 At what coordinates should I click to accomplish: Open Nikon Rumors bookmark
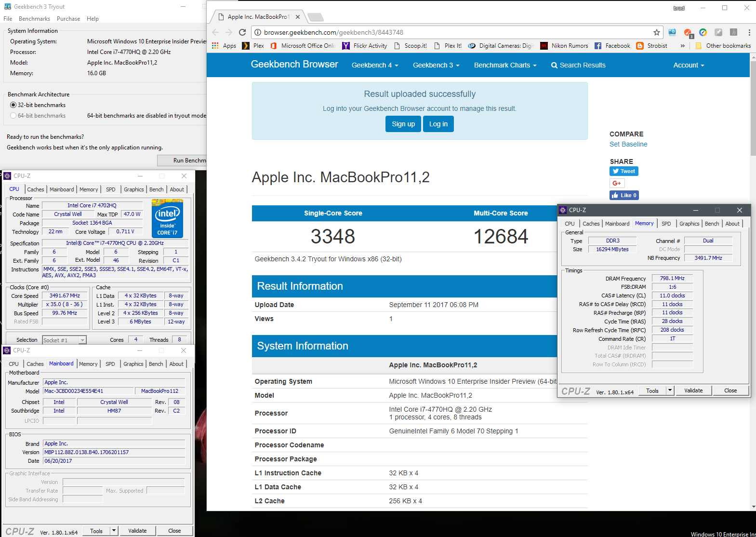click(564, 46)
